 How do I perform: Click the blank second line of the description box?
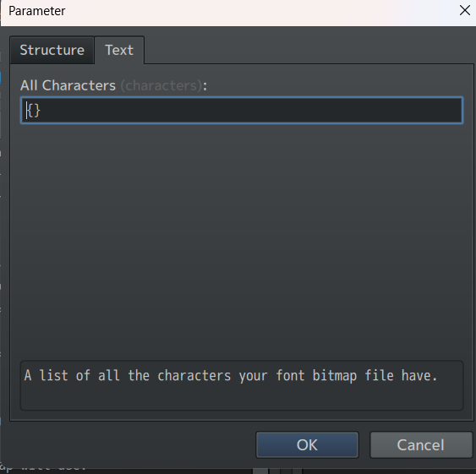242,396
